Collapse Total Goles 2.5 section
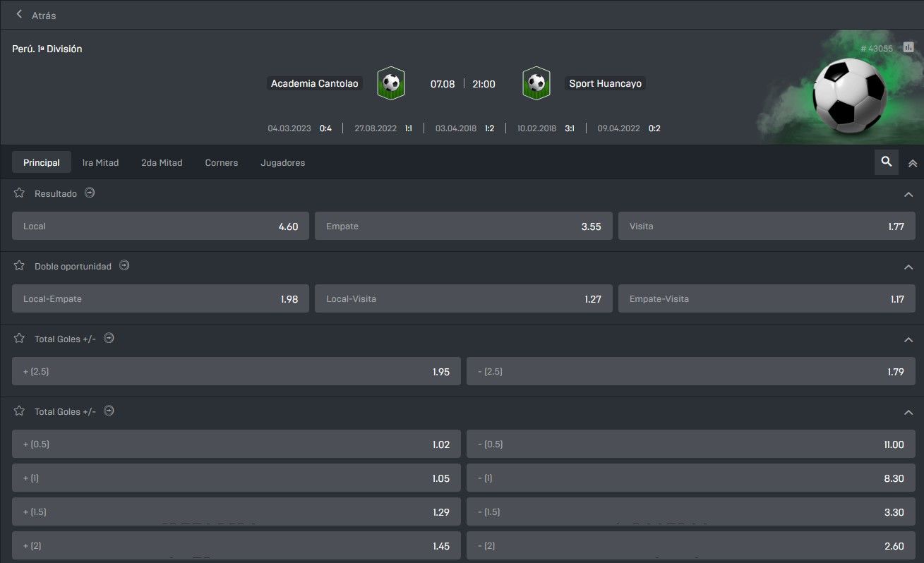Viewport: 924px width, 563px height. pos(908,340)
